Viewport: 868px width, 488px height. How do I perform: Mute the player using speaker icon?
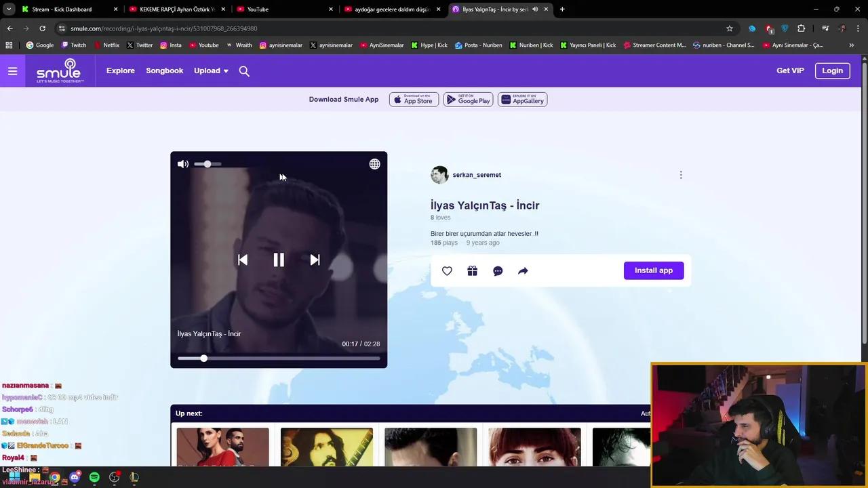pos(183,164)
